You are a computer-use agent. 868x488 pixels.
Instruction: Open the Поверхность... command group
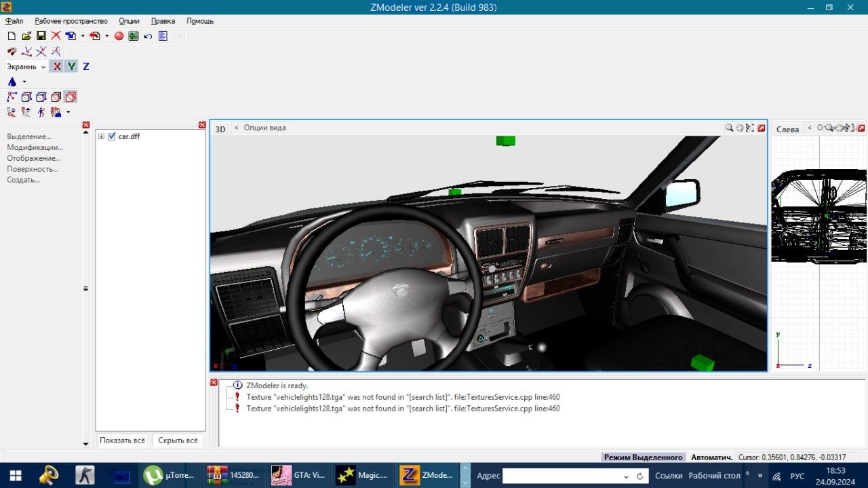(x=33, y=169)
